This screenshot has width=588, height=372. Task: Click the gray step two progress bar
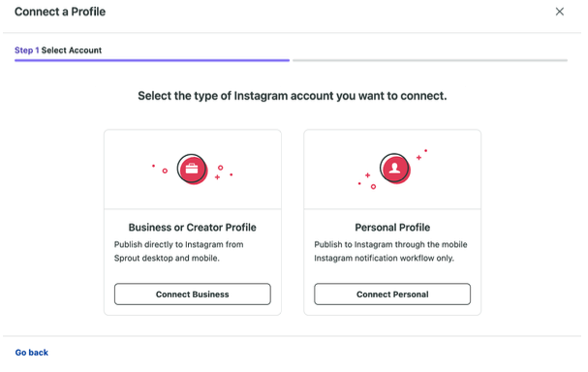(x=430, y=60)
